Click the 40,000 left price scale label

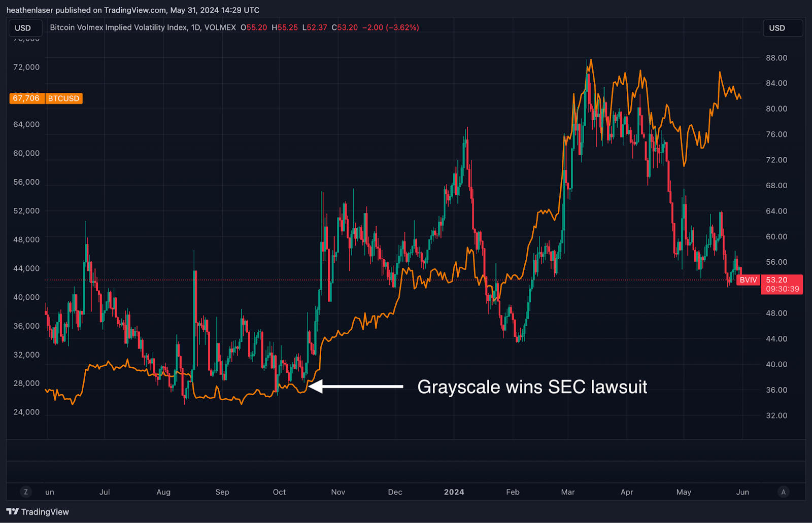click(26, 297)
